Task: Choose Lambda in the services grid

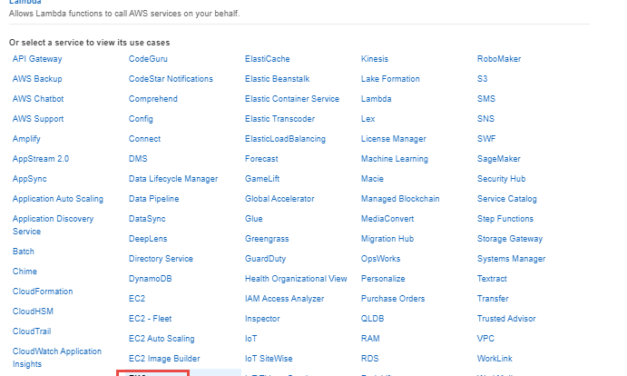Action: pyautogui.click(x=376, y=99)
